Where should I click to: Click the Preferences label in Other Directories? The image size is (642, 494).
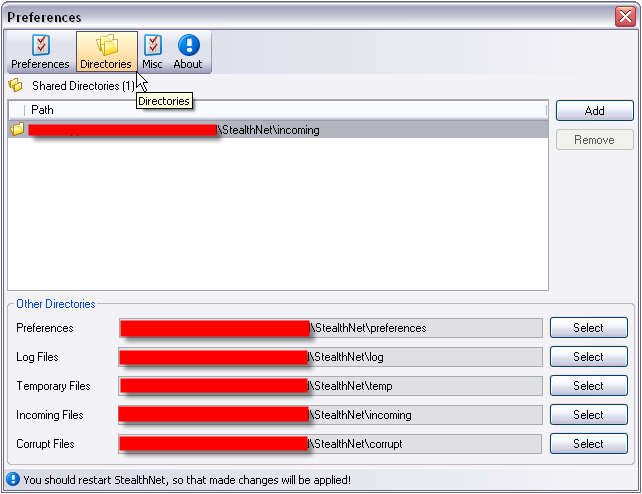[45, 328]
